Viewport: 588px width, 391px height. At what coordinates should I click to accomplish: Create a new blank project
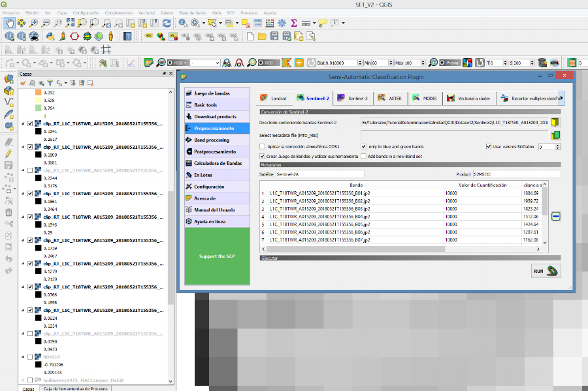click(250, 37)
